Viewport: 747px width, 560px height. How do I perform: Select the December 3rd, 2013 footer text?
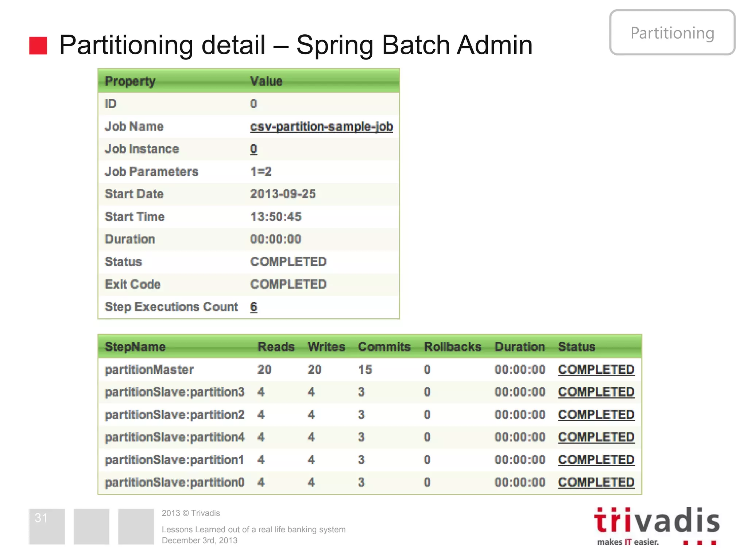pyautogui.click(x=200, y=540)
